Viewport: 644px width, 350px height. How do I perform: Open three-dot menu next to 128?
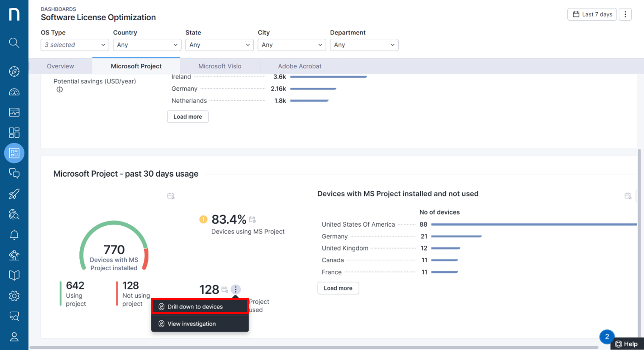pyautogui.click(x=236, y=290)
